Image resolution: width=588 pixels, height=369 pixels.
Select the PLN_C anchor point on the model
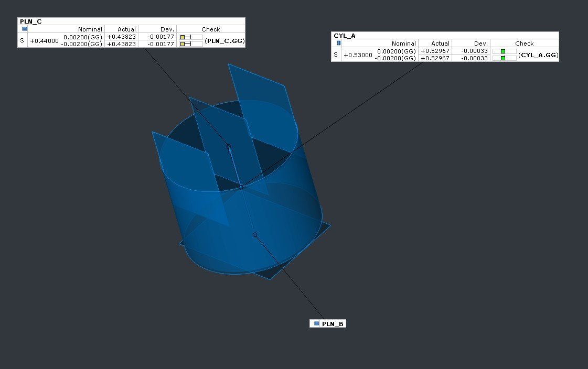point(229,147)
